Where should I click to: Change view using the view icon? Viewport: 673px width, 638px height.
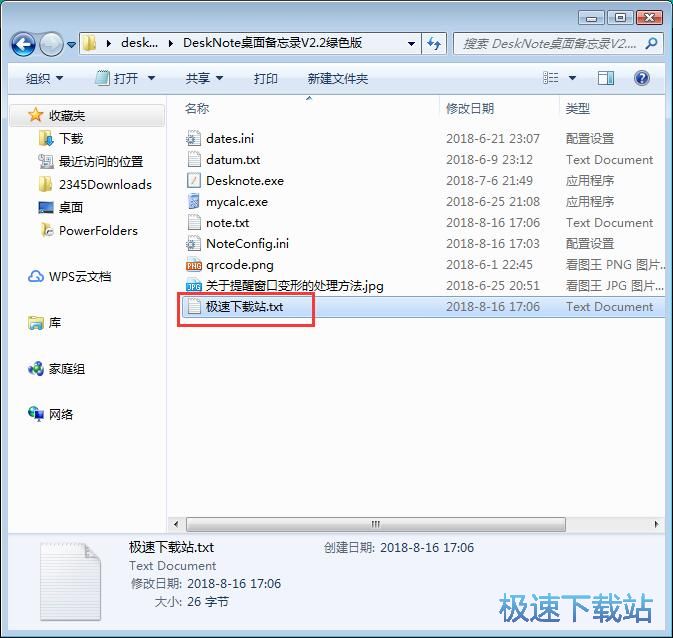click(551, 78)
